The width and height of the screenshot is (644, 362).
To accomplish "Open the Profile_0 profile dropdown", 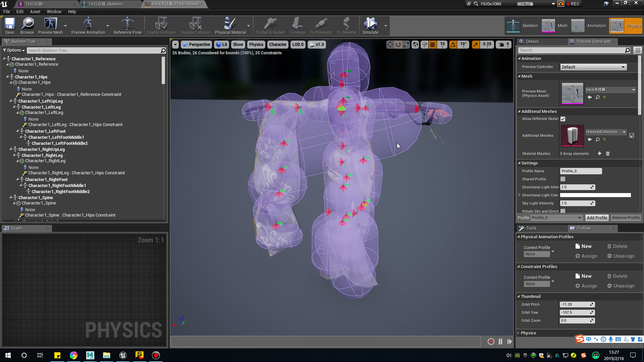I will 556,218.
